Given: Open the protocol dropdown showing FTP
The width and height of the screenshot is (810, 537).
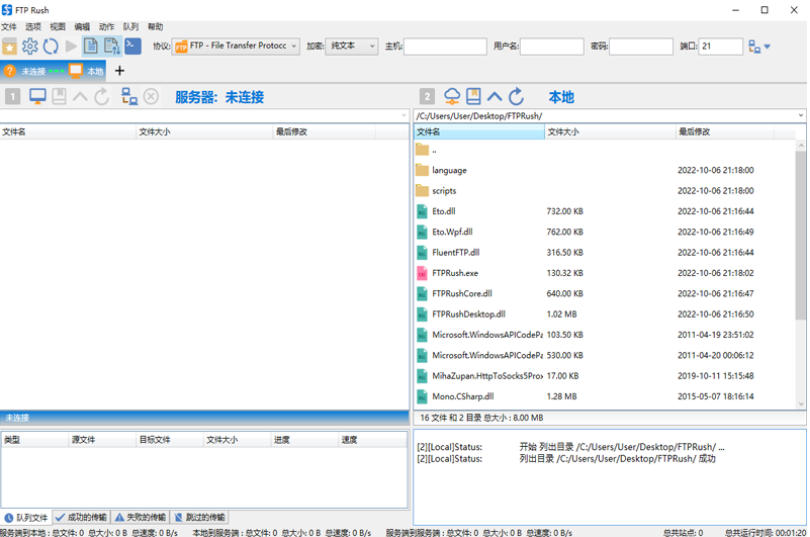Looking at the screenshot, I should (x=236, y=46).
